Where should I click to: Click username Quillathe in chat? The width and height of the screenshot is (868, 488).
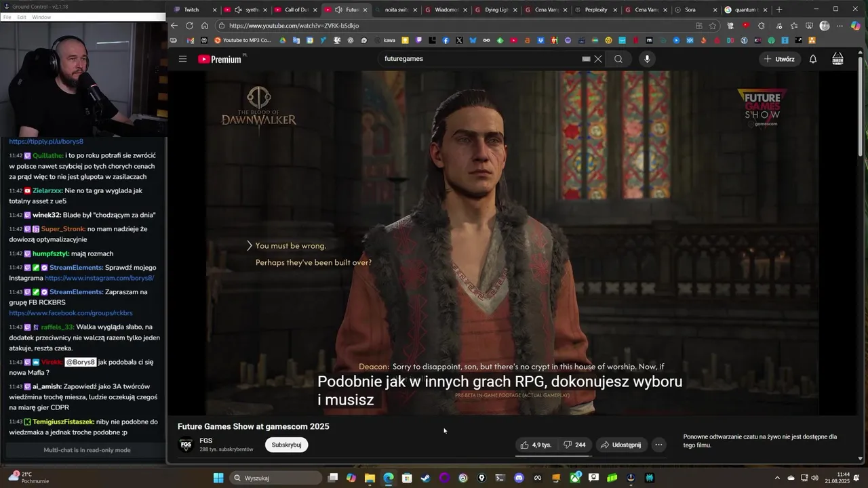click(47, 155)
